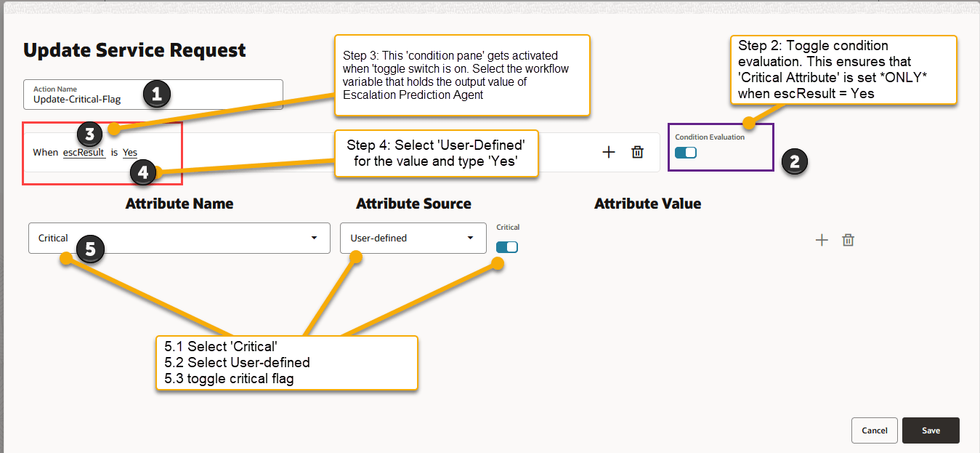Toggle the switch next to Attribute Source
The width and height of the screenshot is (980, 453).
507,246
